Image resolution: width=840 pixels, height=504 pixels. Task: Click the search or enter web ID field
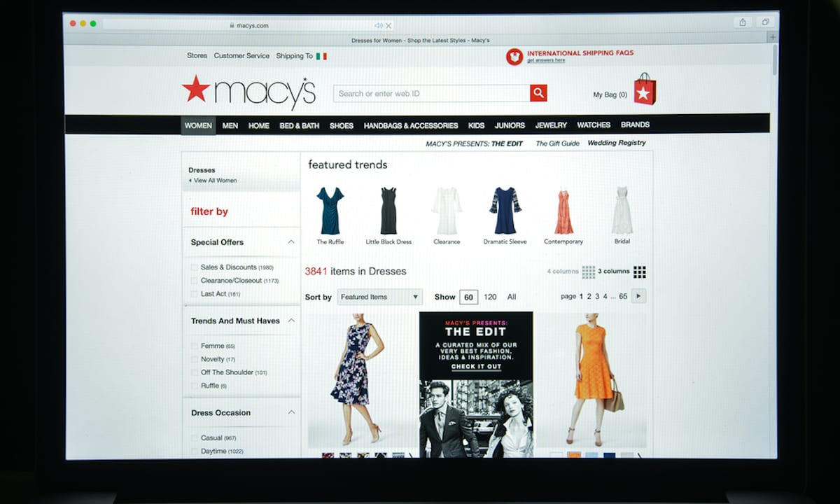coord(430,93)
